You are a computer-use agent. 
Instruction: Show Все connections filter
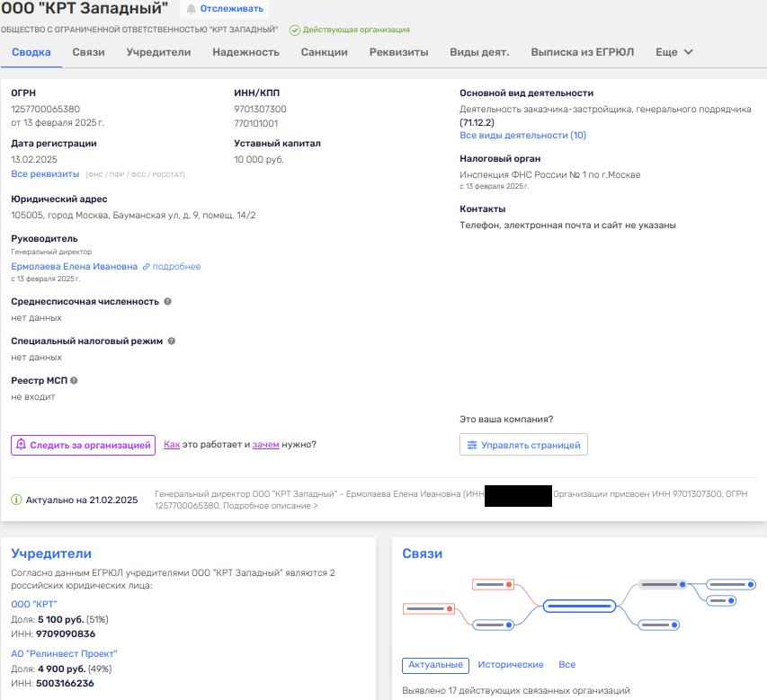pos(566,665)
